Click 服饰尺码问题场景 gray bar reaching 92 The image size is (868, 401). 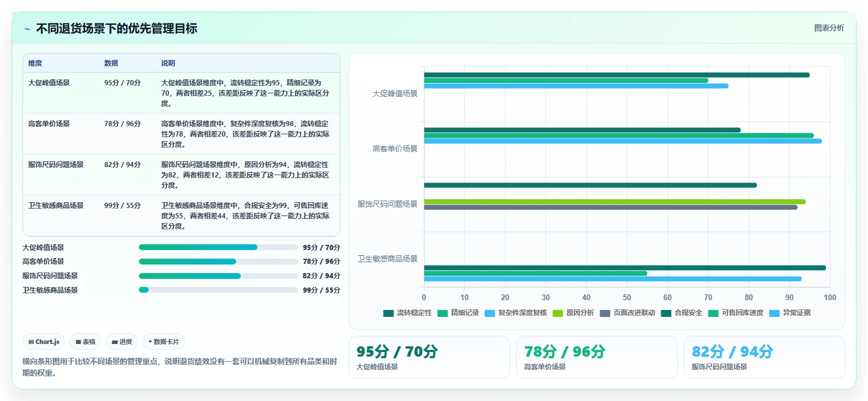point(611,207)
